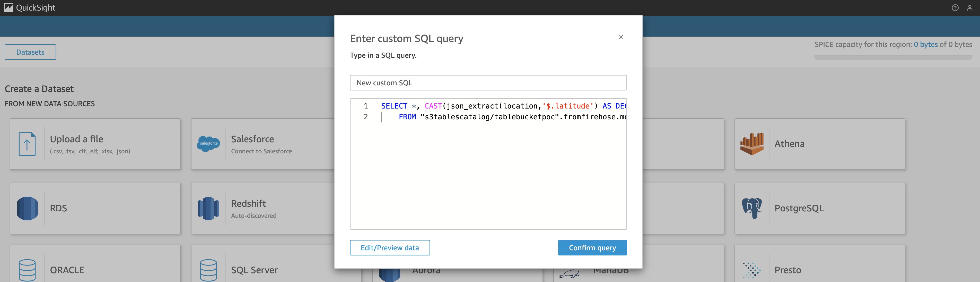The height and width of the screenshot is (282, 980).
Task: Click the RDS database icon
Action: click(x=27, y=209)
